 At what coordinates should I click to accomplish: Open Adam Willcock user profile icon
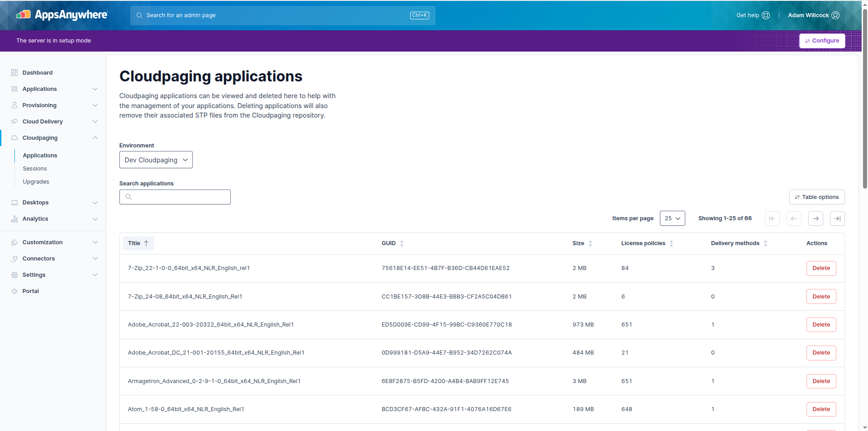(x=835, y=15)
